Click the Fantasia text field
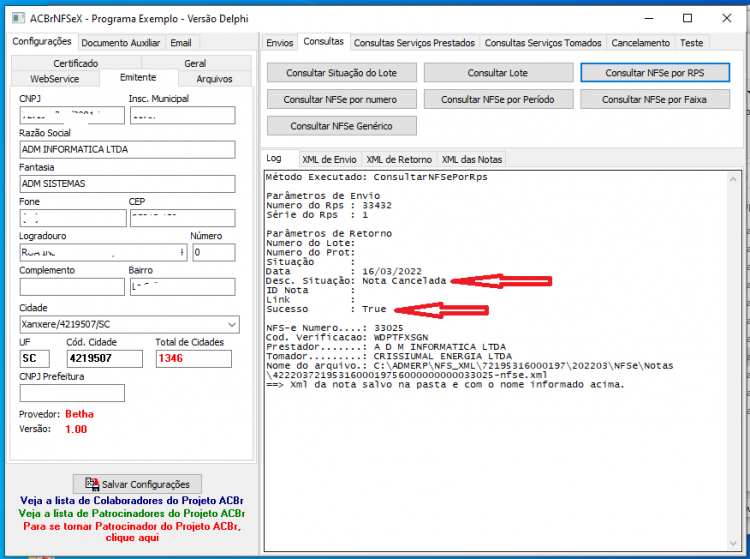The image size is (750, 559). [x=127, y=184]
